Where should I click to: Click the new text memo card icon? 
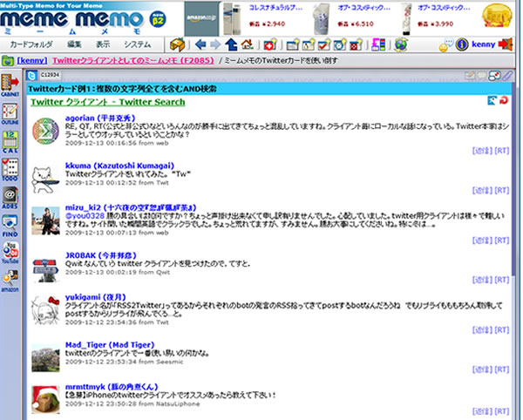click(309, 44)
